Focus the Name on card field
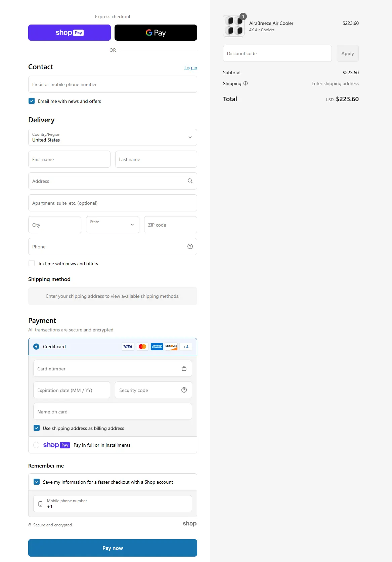 [x=113, y=412]
